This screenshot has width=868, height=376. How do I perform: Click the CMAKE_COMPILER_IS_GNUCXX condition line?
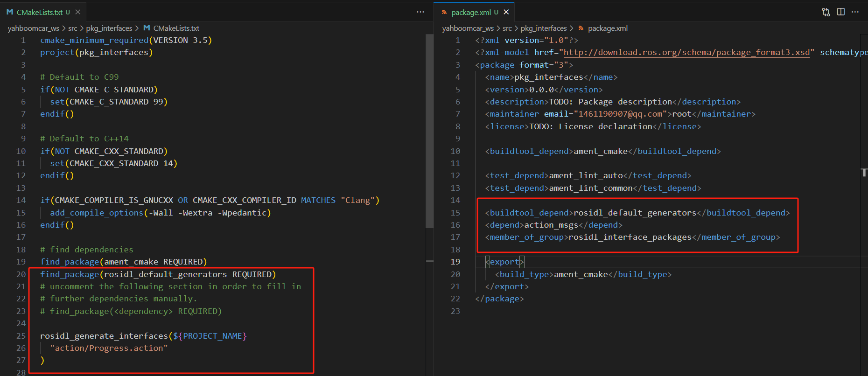tap(210, 200)
